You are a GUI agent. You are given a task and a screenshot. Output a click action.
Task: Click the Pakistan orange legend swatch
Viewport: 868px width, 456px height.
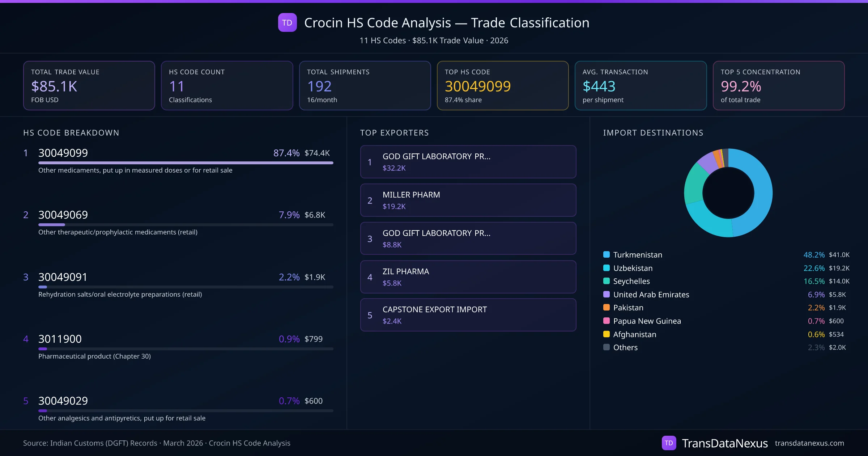(x=607, y=307)
